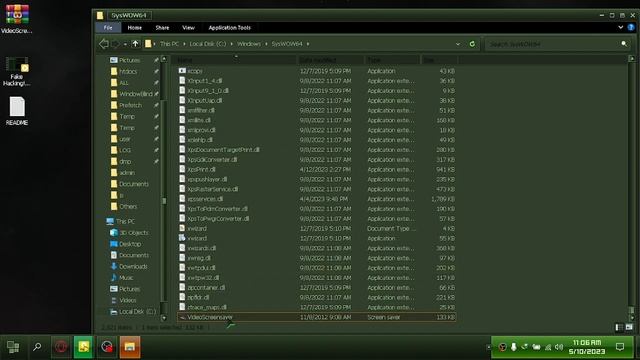Open the Application Tools tab

[229, 28]
